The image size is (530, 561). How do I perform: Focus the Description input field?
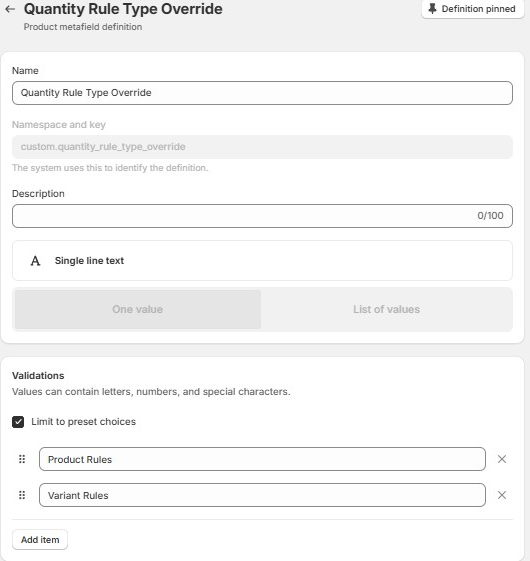(x=262, y=216)
